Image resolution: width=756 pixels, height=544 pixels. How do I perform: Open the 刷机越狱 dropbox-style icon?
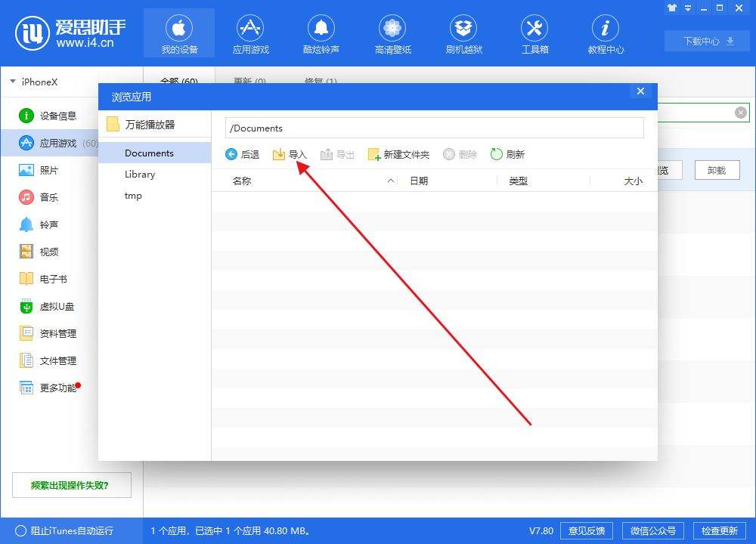click(463, 33)
